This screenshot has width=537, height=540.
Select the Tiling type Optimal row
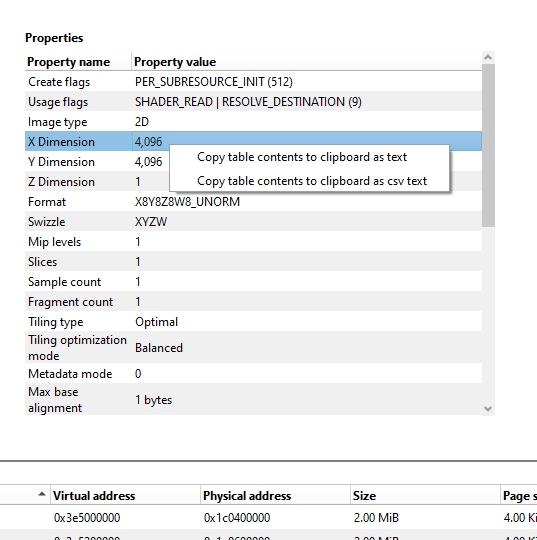[253, 322]
